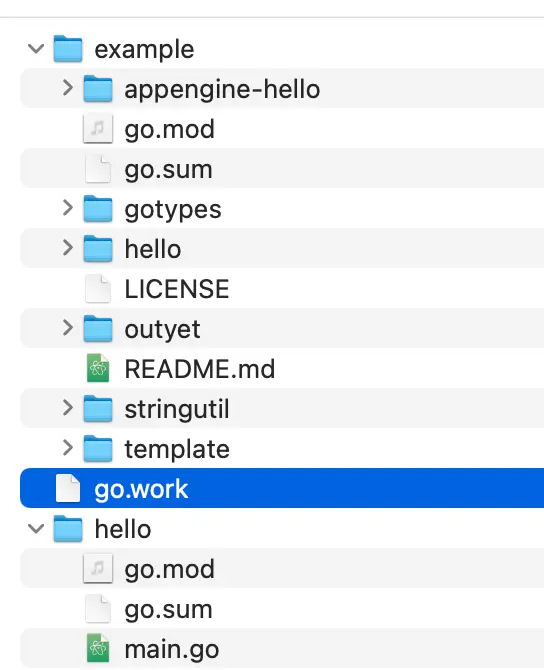This screenshot has width=544, height=670.
Task: Click the appengine-hello folder icon
Action: tap(98, 88)
